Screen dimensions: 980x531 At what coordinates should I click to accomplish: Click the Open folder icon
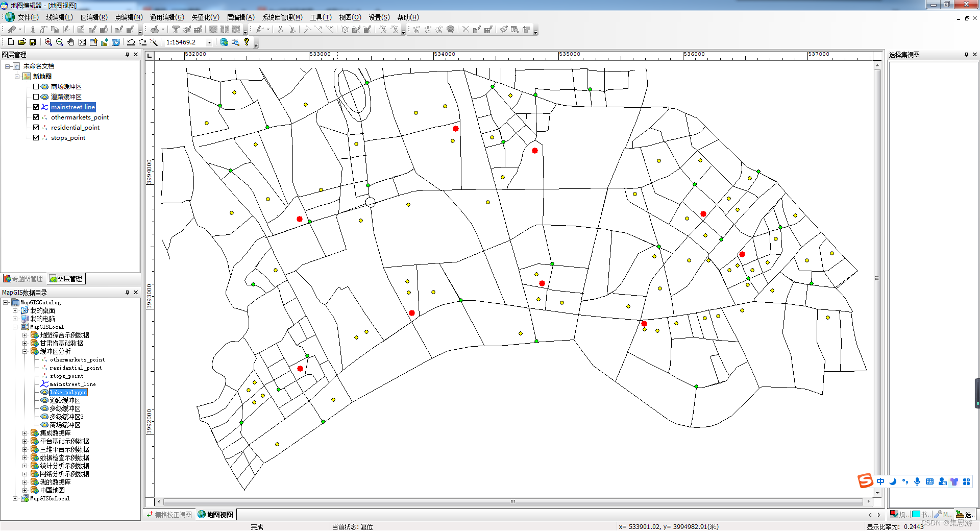point(22,42)
